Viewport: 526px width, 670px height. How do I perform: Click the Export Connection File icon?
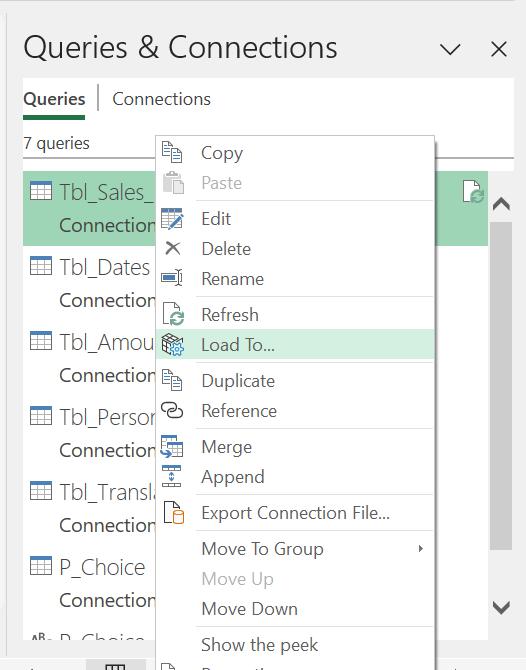click(x=173, y=512)
